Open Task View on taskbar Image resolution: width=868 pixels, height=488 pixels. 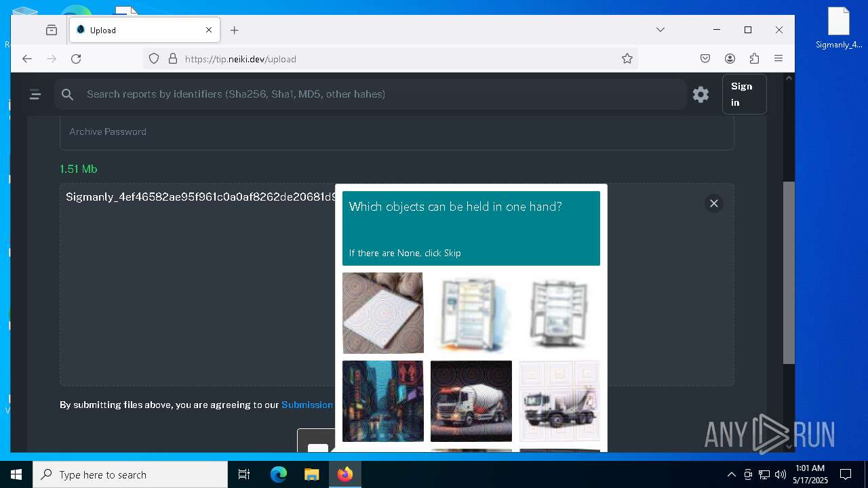pyautogui.click(x=244, y=474)
